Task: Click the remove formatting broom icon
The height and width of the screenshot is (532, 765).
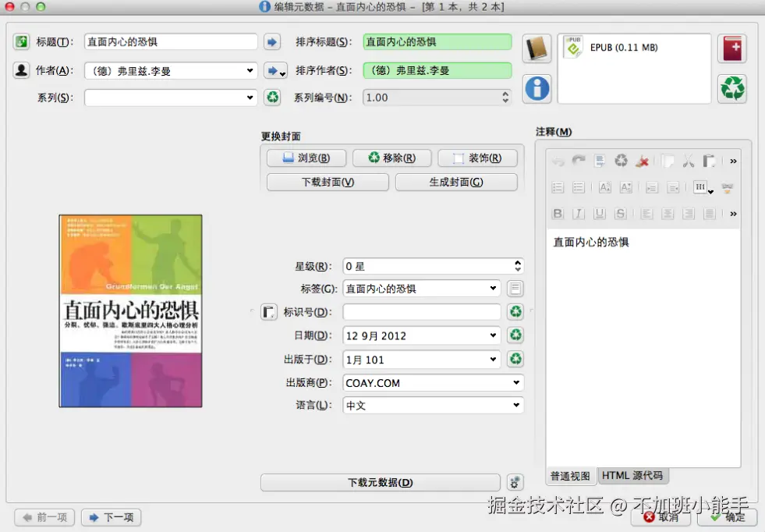Action: [x=642, y=161]
